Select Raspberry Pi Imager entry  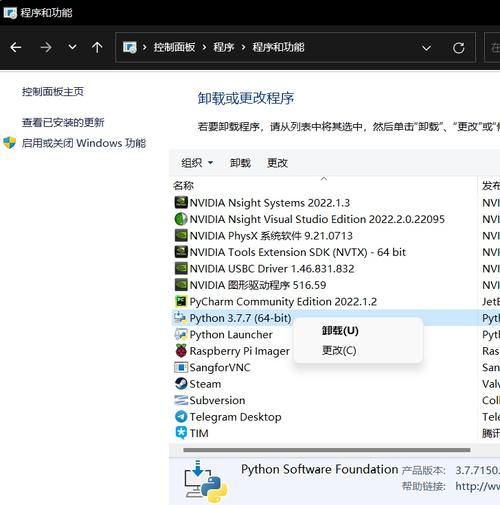pos(239,351)
